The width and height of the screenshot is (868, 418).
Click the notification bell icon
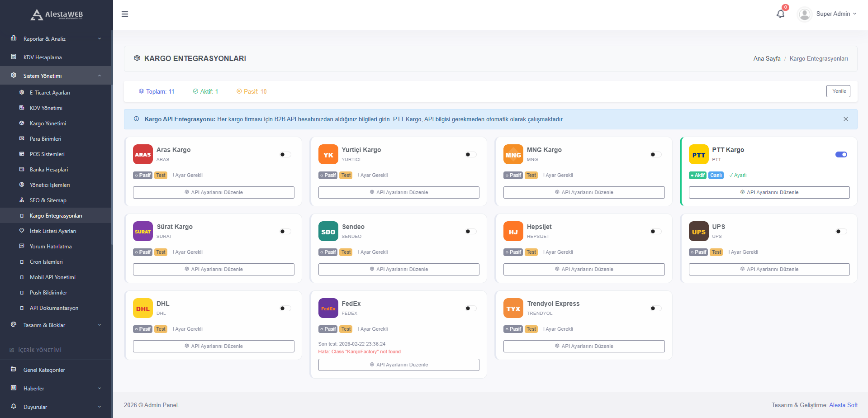(x=780, y=14)
